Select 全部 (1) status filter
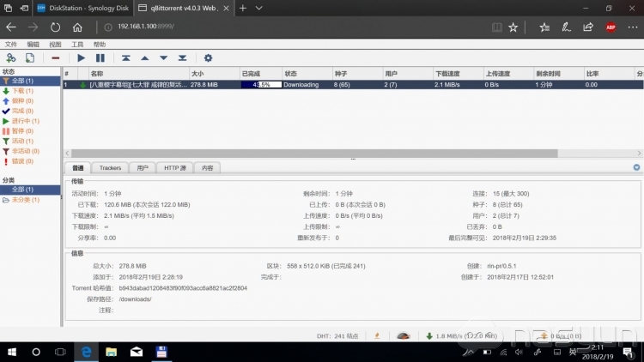This screenshot has height=362, width=644. click(30, 81)
